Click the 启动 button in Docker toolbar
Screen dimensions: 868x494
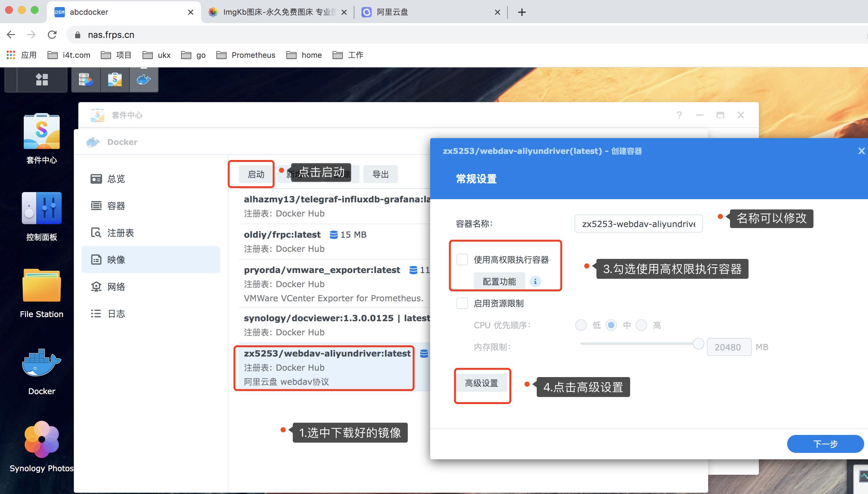click(x=256, y=174)
